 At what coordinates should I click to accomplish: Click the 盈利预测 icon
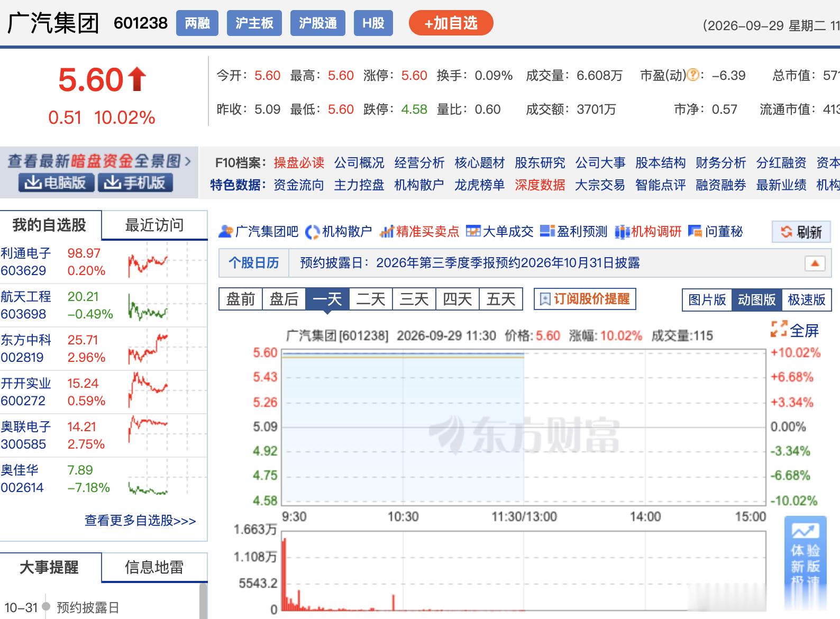547,232
